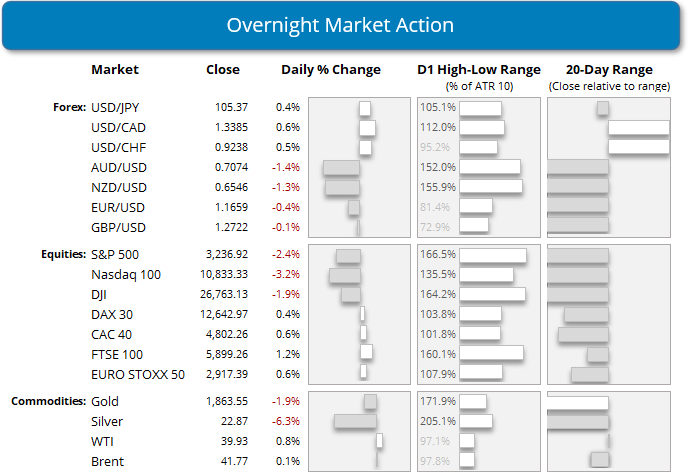
Task: Click the NZD/USD daily change bar
Action: (x=342, y=186)
